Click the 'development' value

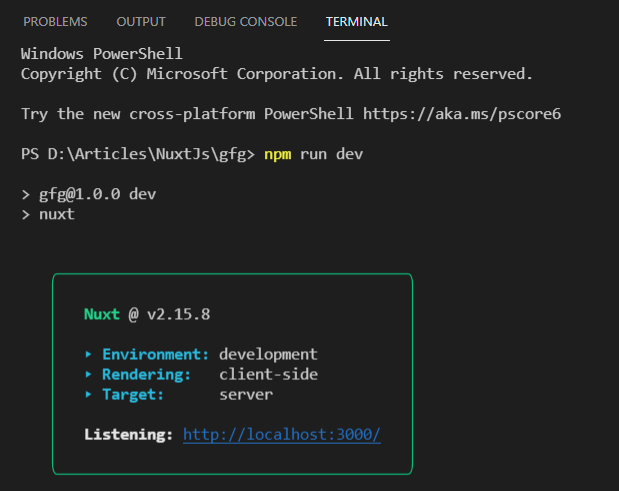point(268,354)
